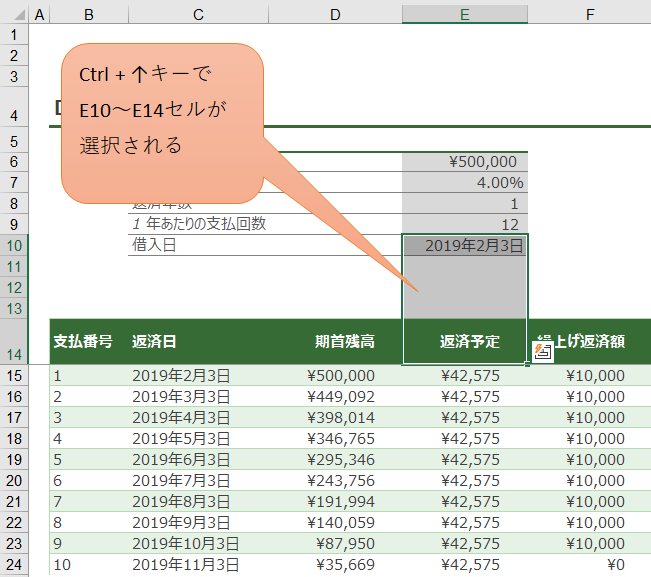Select row 14 header

tap(14, 342)
